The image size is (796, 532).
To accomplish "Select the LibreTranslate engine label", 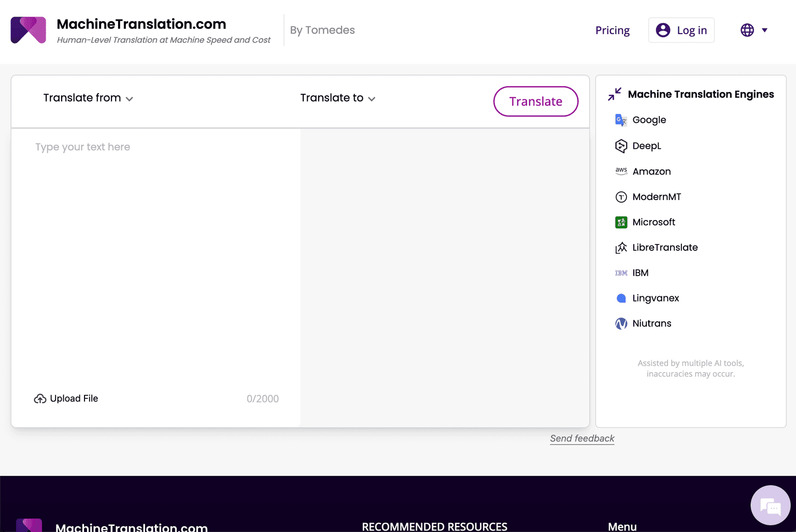I will [665, 248].
